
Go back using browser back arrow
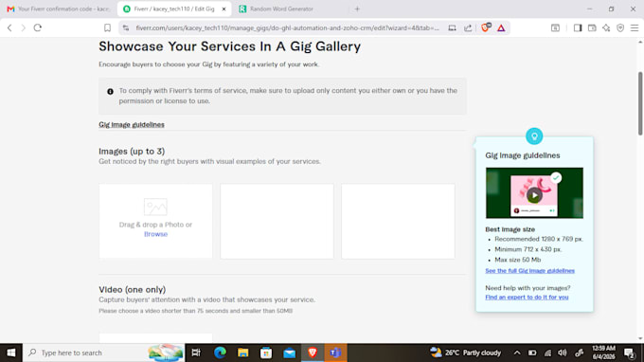9,27
